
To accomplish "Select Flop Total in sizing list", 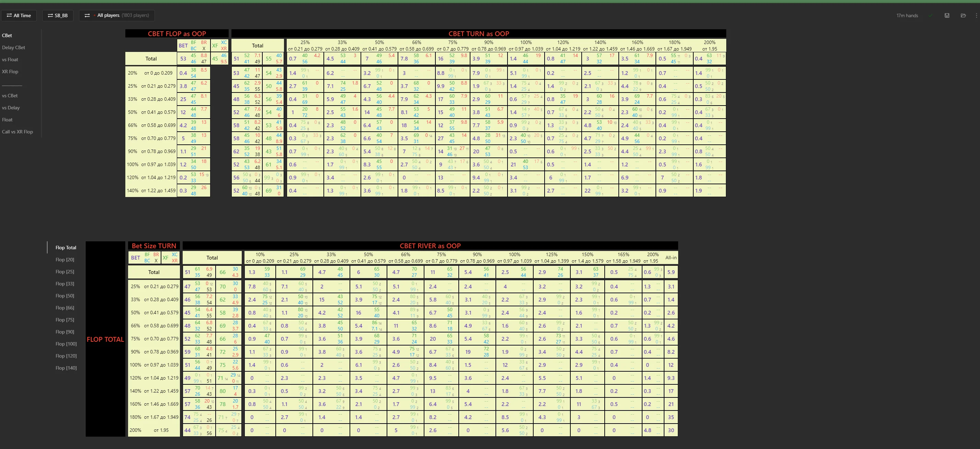I will [x=66, y=248].
